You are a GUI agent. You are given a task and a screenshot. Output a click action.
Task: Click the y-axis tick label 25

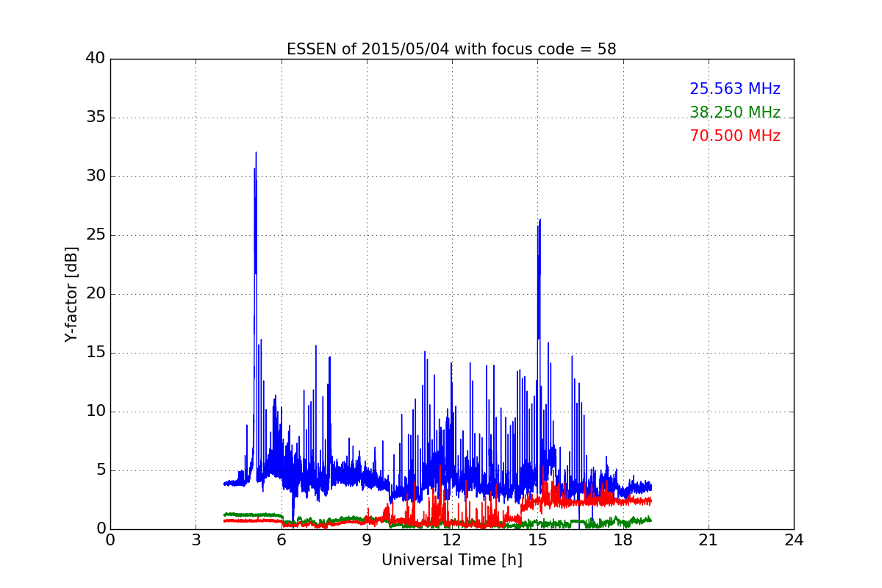click(96, 235)
